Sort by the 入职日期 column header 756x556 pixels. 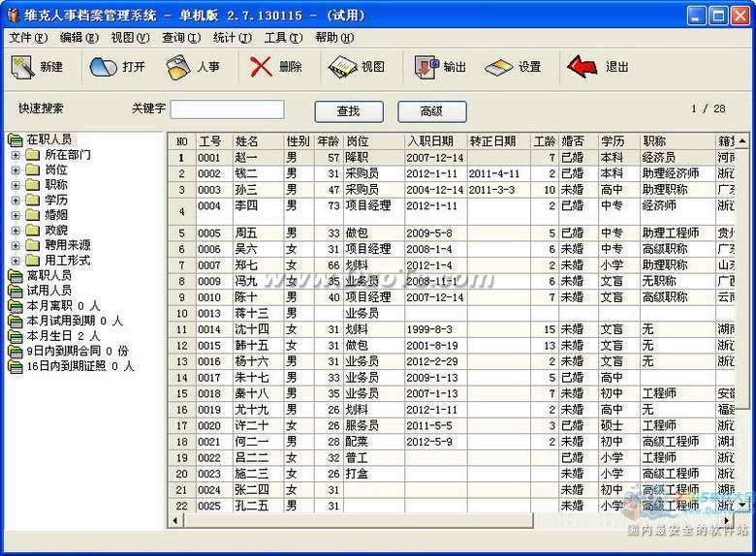(x=436, y=141)
